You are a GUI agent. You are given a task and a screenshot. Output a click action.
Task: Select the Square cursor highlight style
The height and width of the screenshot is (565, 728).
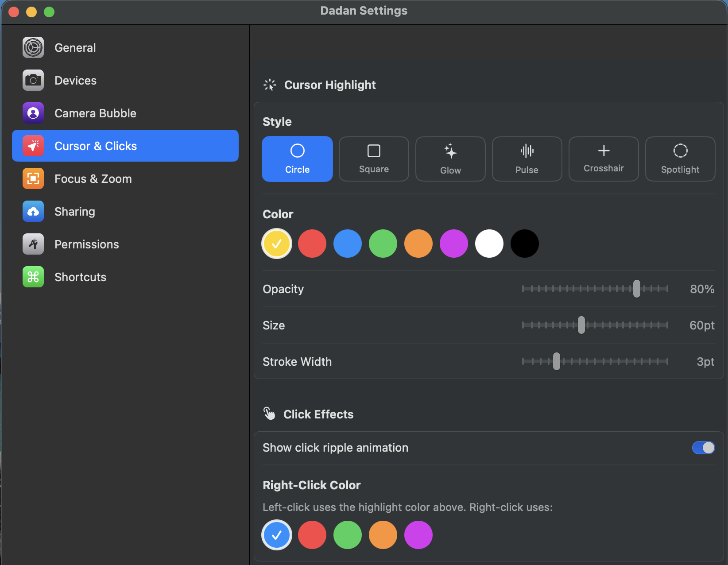tap(374, 159)
